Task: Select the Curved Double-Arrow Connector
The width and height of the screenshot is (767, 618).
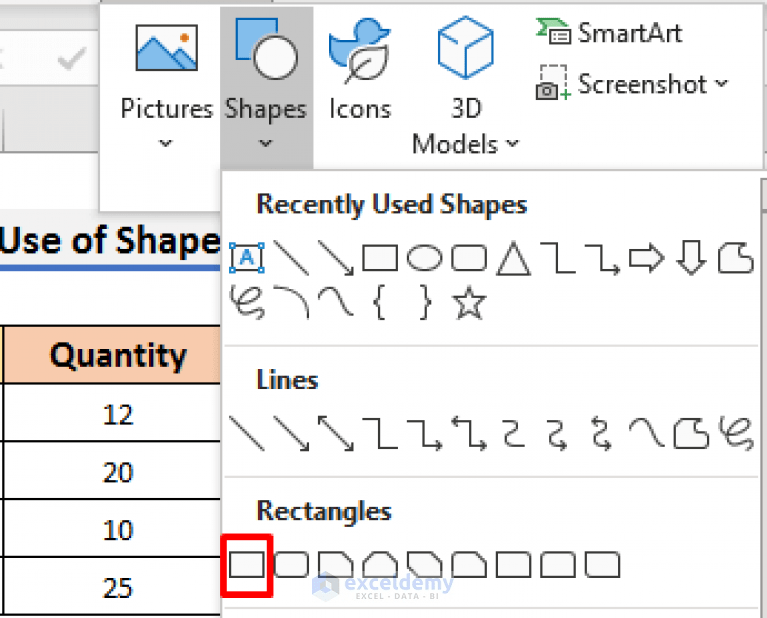Action: 602,433
